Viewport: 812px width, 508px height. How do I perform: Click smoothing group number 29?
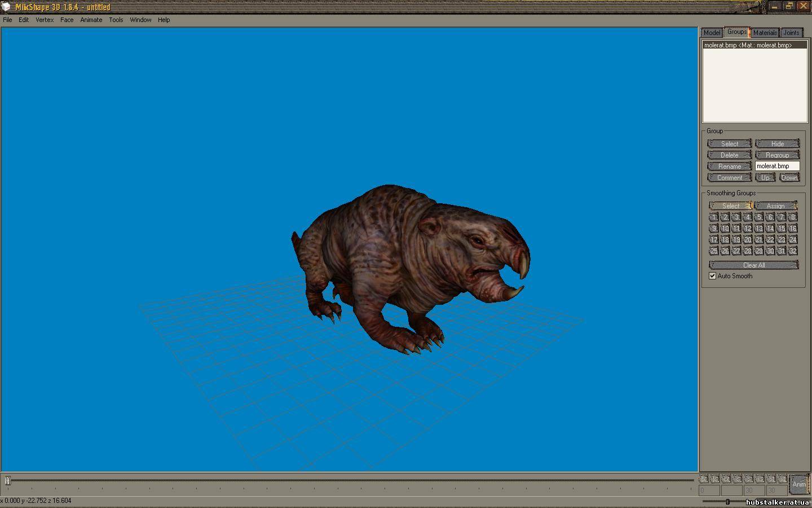click(759, 251)
